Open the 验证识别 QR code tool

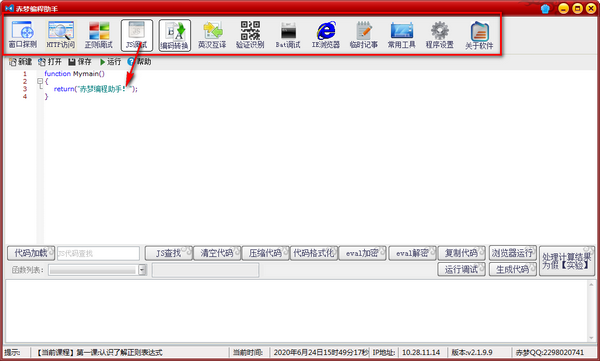point(250,35)
